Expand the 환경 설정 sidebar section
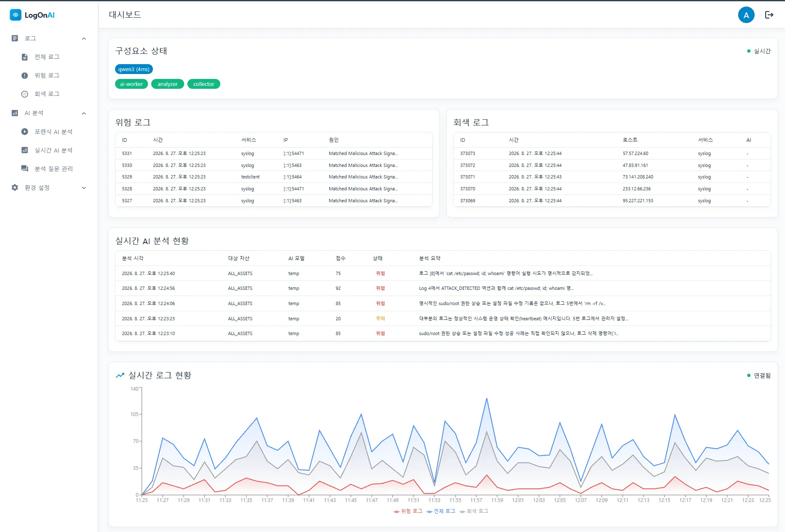 click(x=84, y=188)
